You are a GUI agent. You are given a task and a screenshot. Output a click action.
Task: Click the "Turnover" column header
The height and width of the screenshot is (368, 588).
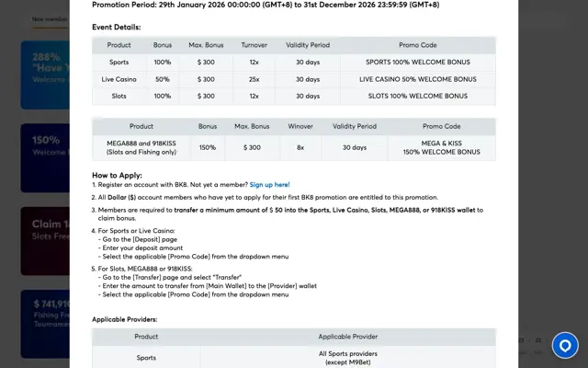click(254, 45)
